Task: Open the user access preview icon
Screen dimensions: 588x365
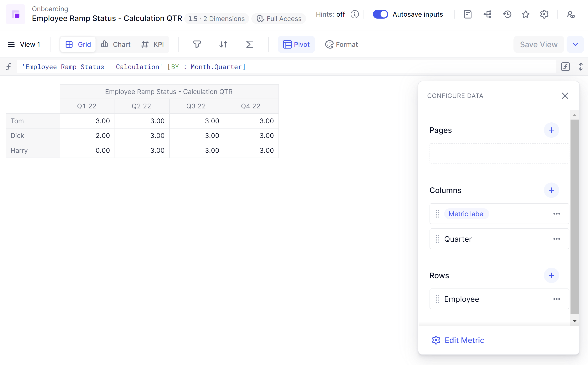Action: [x=571, y=14]
